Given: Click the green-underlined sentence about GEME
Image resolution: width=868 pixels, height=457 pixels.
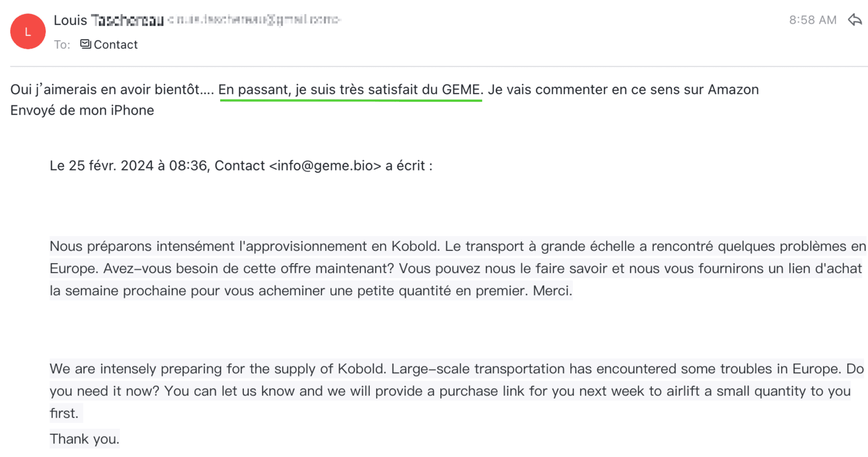Looking at the screenshot, I should click(350, 90).
